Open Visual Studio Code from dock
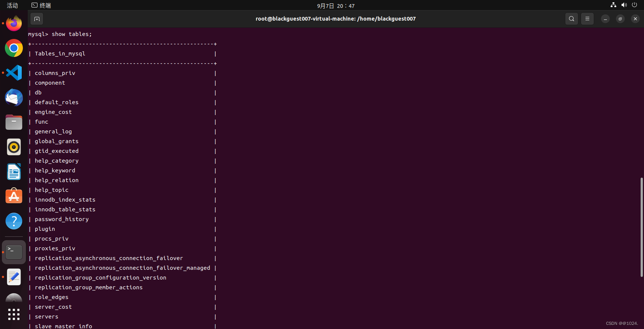The width and height of the screenshot is (644, 329). tap(14, 73)
